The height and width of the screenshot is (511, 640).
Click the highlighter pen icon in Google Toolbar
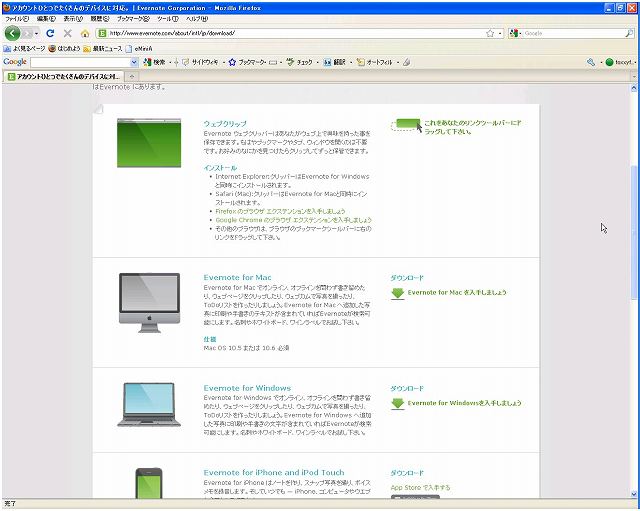click(x=407, y=62)
